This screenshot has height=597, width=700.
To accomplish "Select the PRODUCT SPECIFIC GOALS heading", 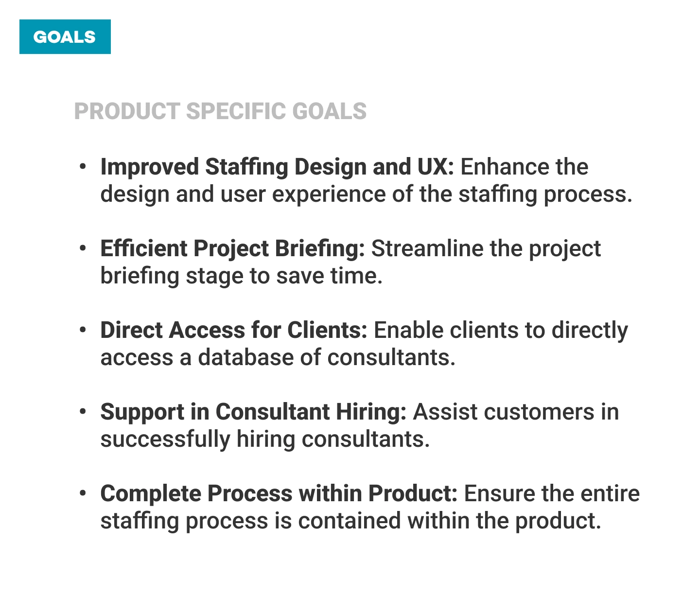I will [x=220, y=111].
